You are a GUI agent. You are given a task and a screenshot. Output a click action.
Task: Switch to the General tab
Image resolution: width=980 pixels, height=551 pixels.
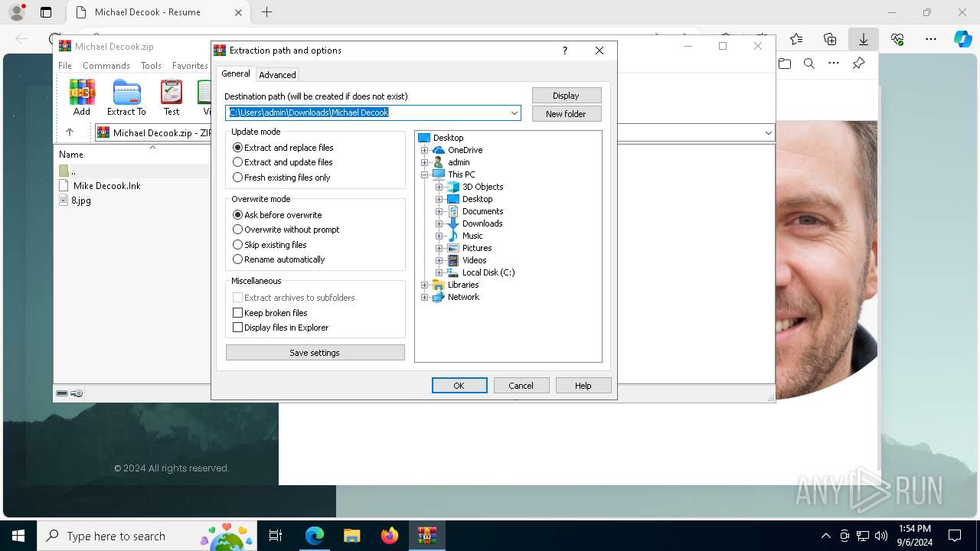(236, 73)
